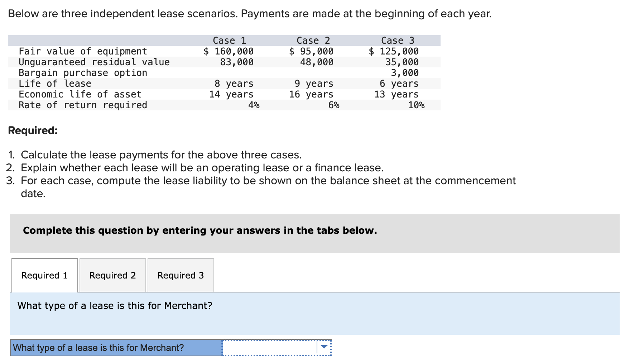Image resolution: width=644 pixels, height=362 pixels.
Task: Click the 'Fair value of equipment' row label
Action: 82,51
